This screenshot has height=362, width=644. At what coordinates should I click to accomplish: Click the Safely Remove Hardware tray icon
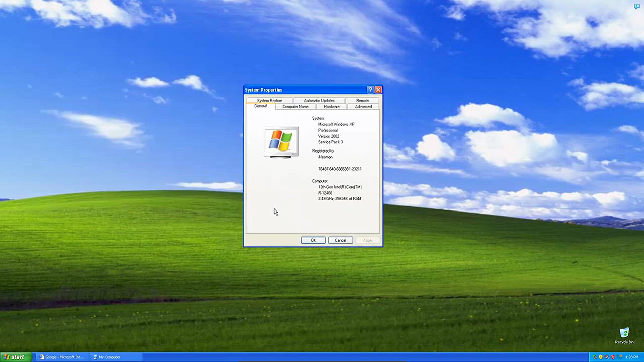[x=595, y=357]
